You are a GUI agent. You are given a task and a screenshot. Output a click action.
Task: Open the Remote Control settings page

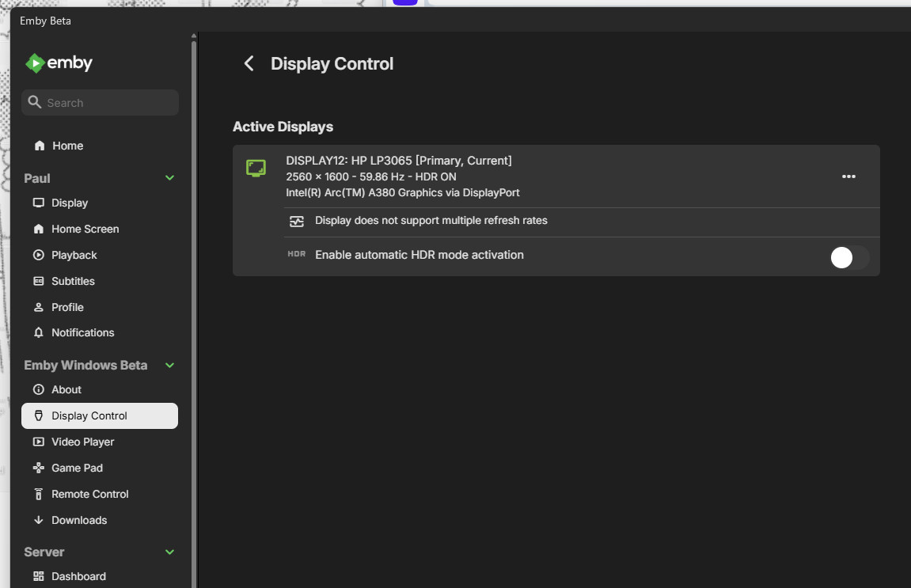coord(89,495)
